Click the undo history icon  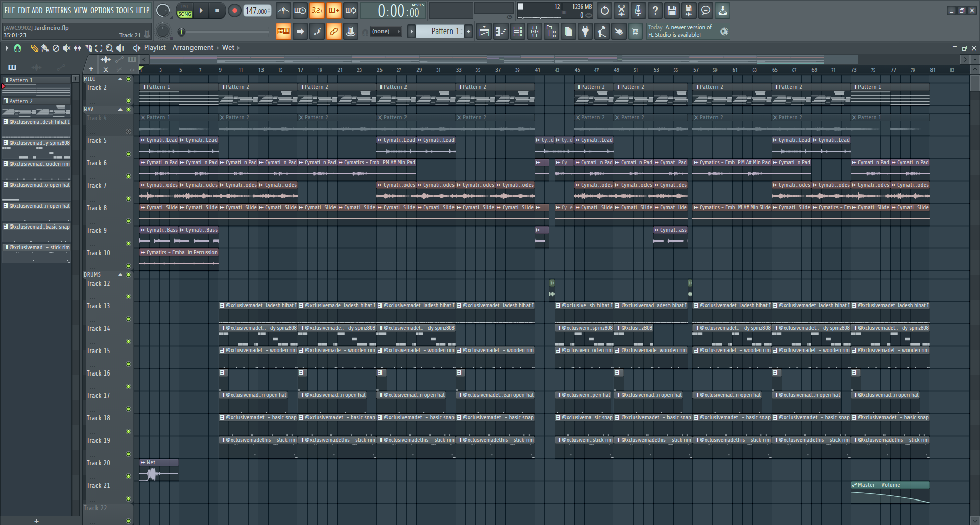pyautogui.click(x=605, y=10)
